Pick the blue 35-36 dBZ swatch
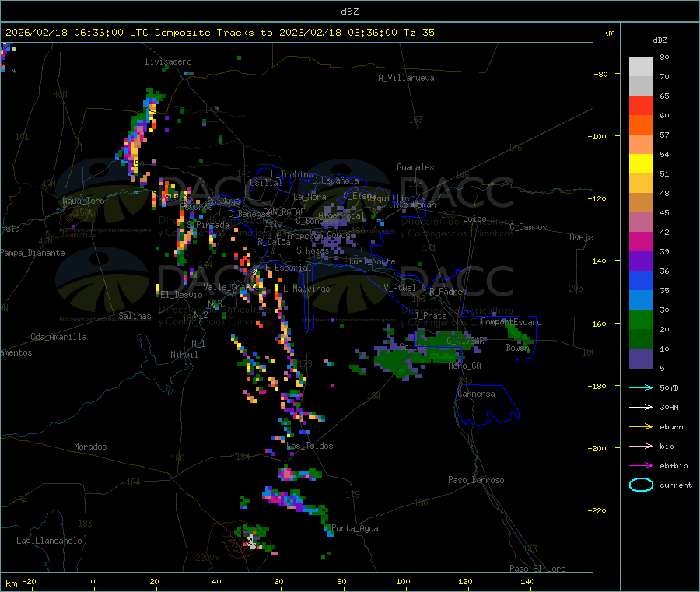 641,280
